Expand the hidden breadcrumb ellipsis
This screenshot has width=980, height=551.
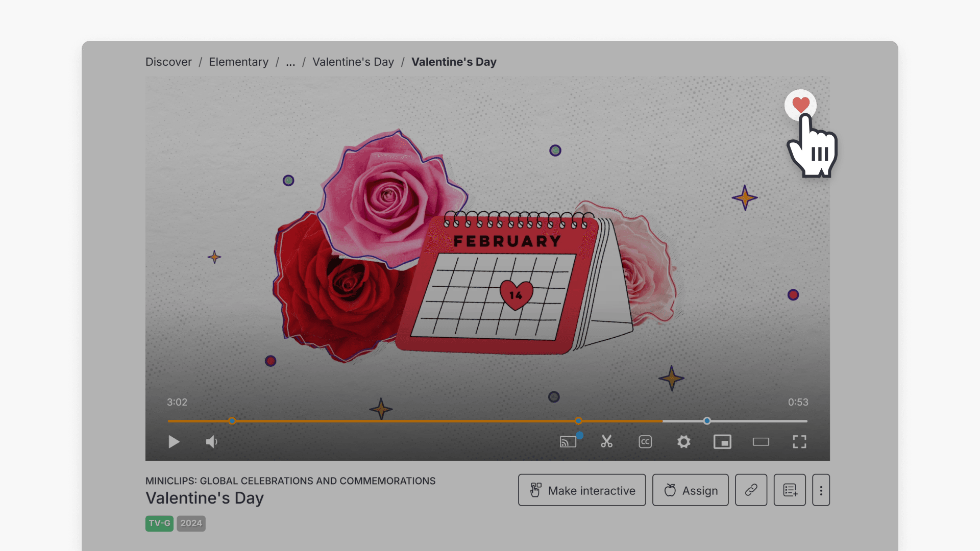pos(290,62)
